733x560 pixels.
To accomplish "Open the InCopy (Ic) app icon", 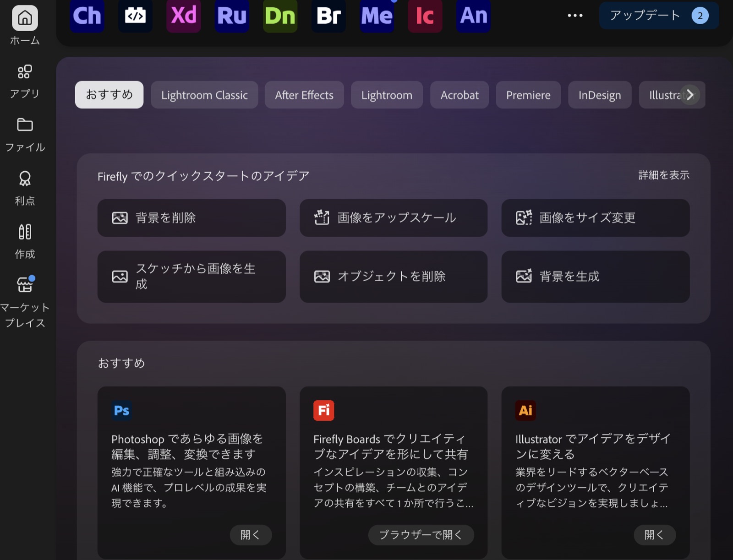I will point(425,16).
